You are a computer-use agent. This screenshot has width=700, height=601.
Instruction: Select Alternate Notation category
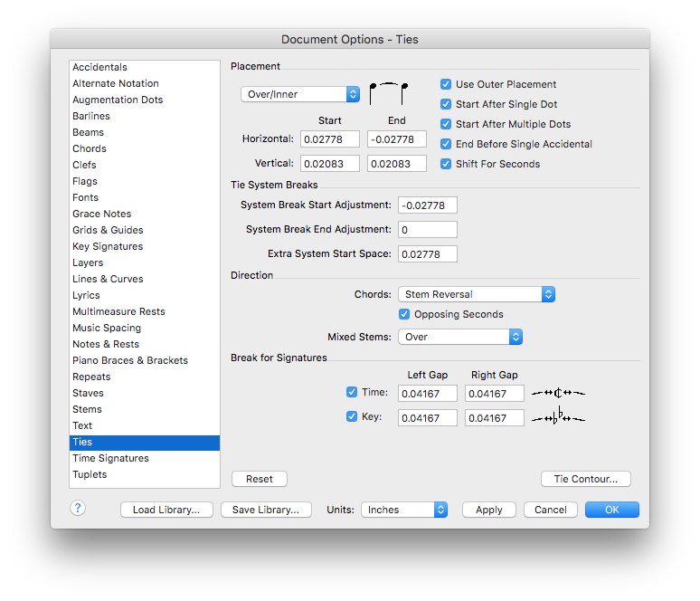click(x=145, y=83)
